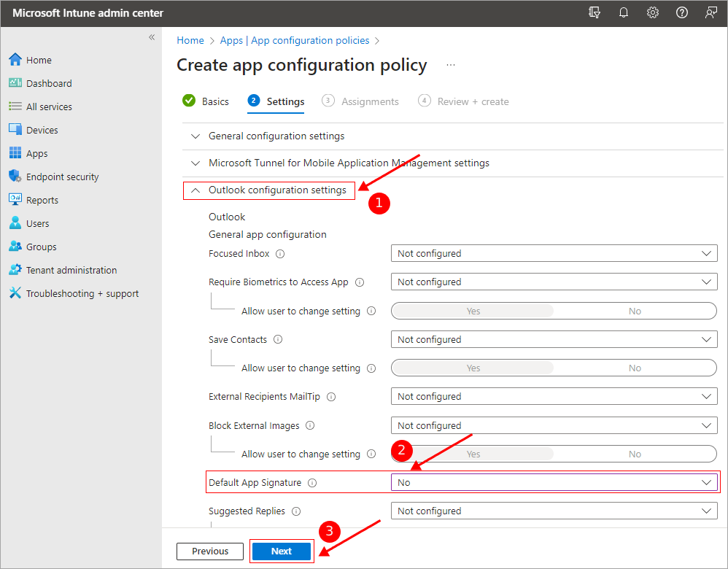Set Block External Images user change to Yes

coord(473,454)
